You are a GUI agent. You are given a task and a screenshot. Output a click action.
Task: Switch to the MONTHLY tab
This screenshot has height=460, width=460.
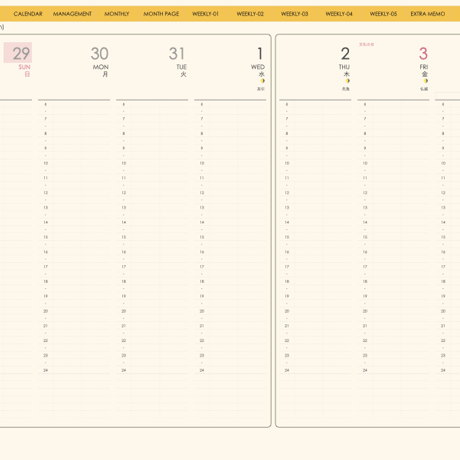117,14
